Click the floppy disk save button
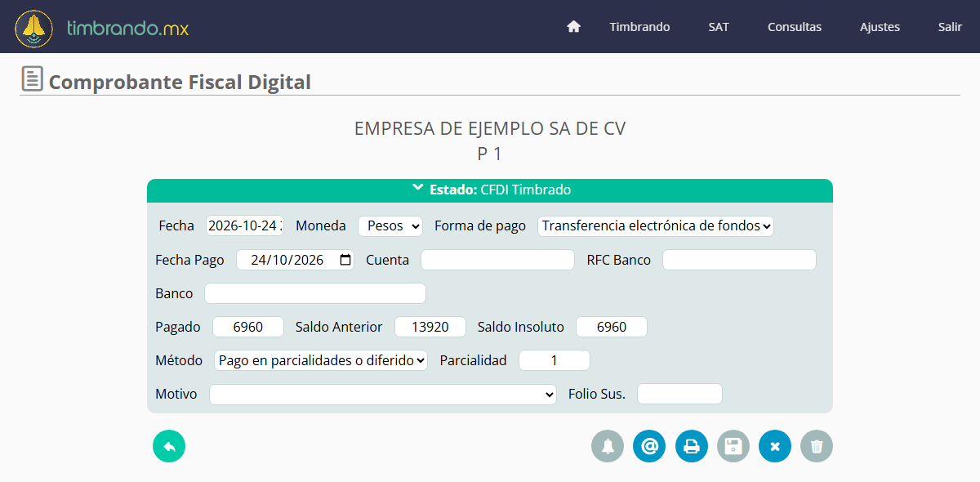This screenshot has height=482, width=980. click(x=733, y=446)
